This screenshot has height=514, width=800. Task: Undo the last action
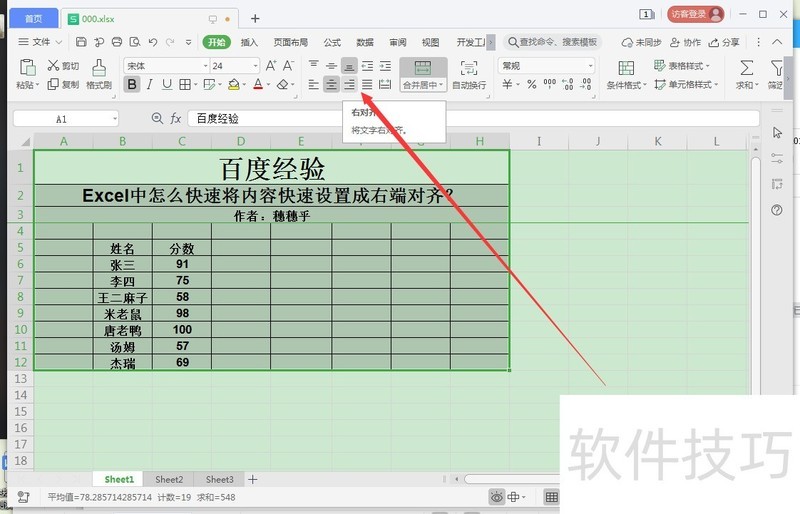tap(153, 42)
